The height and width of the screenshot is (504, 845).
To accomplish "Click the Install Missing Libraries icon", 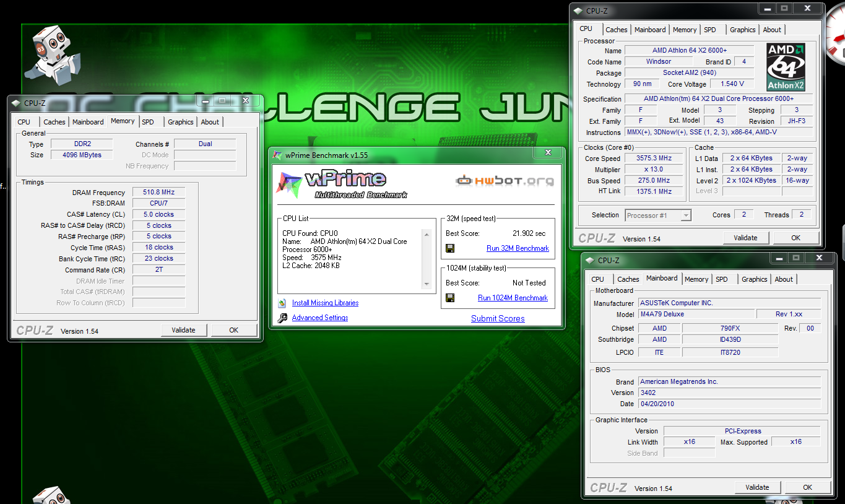I will (x=282, y=303).
